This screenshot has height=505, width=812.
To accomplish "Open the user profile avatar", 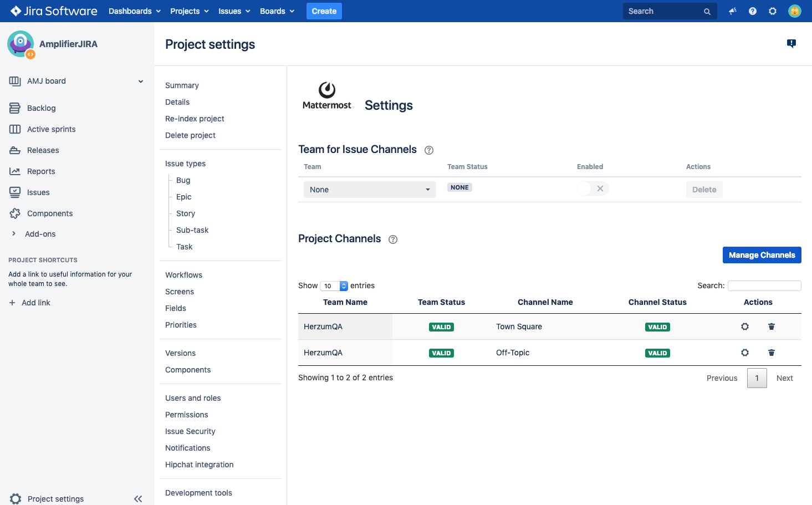I will tap(794, 11).
